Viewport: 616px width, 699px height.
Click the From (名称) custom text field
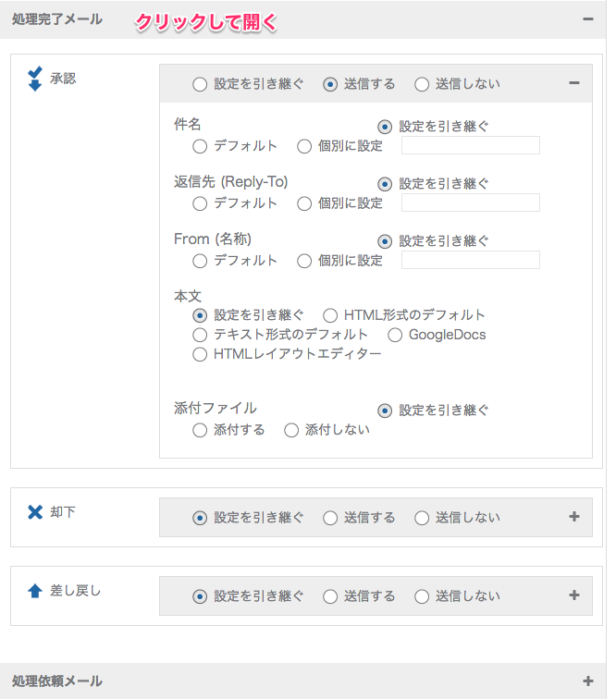coord(471,260)
